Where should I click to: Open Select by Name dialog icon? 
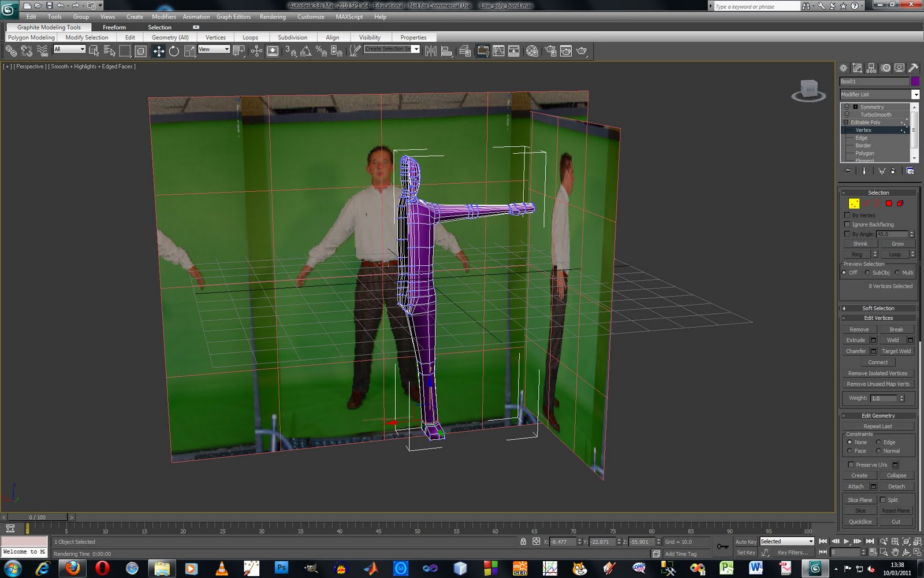(109, 51)
